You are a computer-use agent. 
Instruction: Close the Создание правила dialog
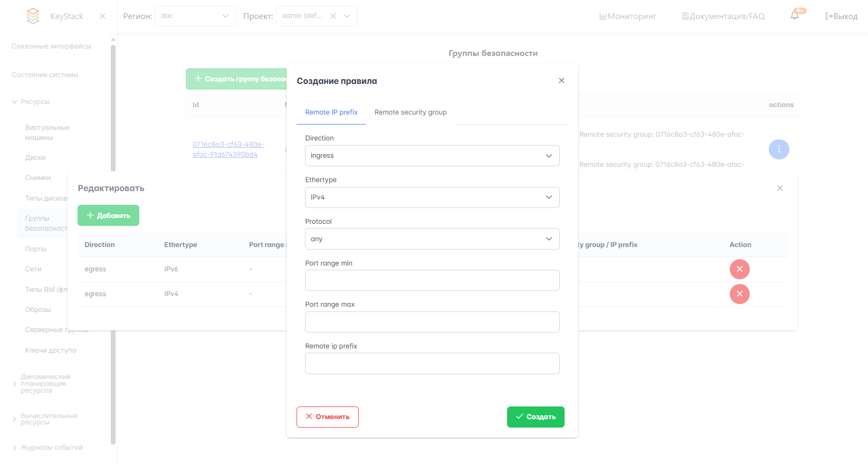pos(561,81)
